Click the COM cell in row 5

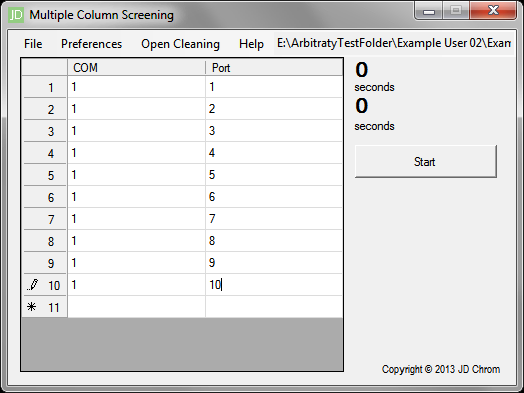(136, 175)
